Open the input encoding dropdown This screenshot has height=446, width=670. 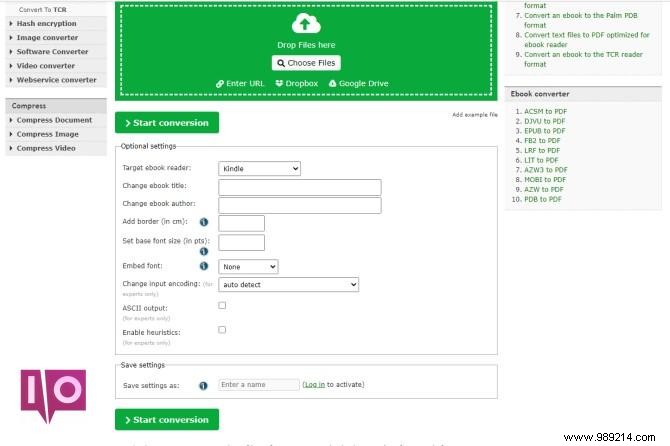[x=288, y=285]
